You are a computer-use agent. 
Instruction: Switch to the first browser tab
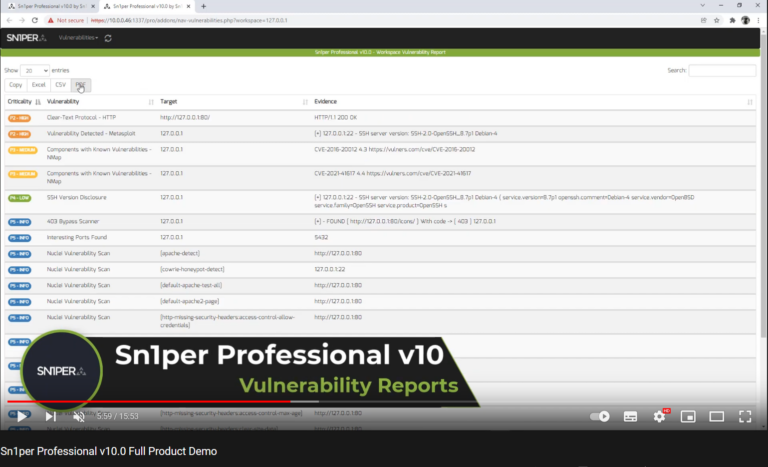[x=50, y=6]
